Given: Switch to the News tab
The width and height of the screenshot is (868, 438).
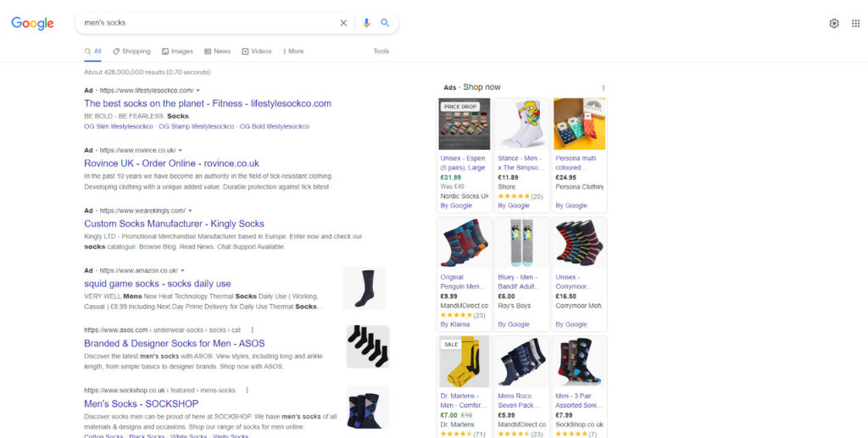Looking at the screenshot, I should 217,52.
